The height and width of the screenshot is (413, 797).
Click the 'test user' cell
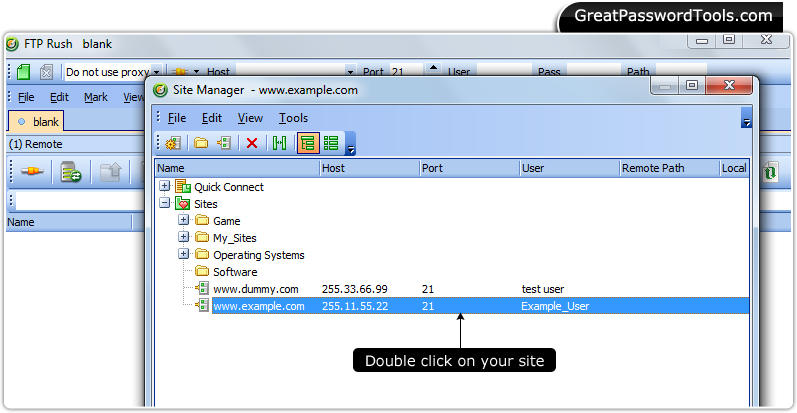(543, 289)
